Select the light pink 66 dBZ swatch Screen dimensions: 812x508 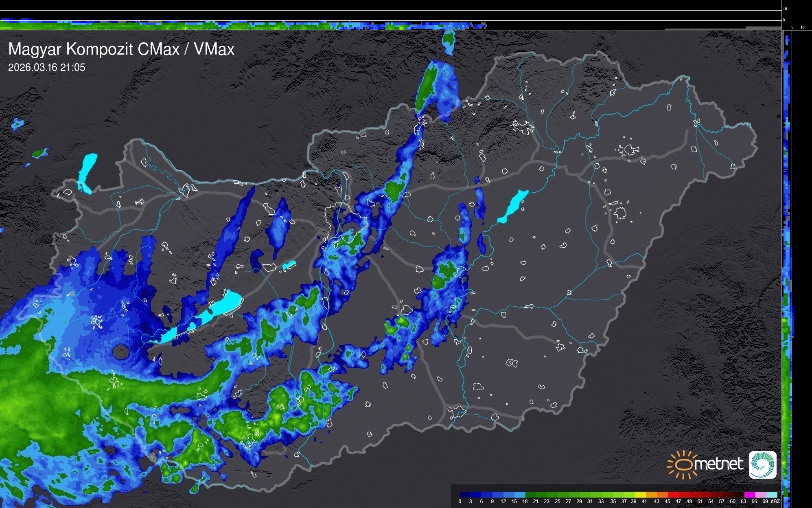(761, 495)
